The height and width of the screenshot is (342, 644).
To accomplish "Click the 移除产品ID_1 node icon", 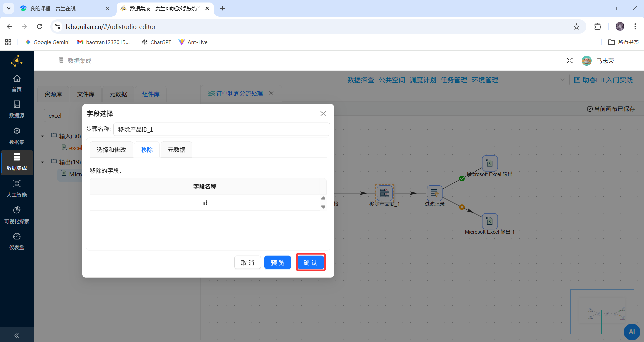I will tap(384, 193).
